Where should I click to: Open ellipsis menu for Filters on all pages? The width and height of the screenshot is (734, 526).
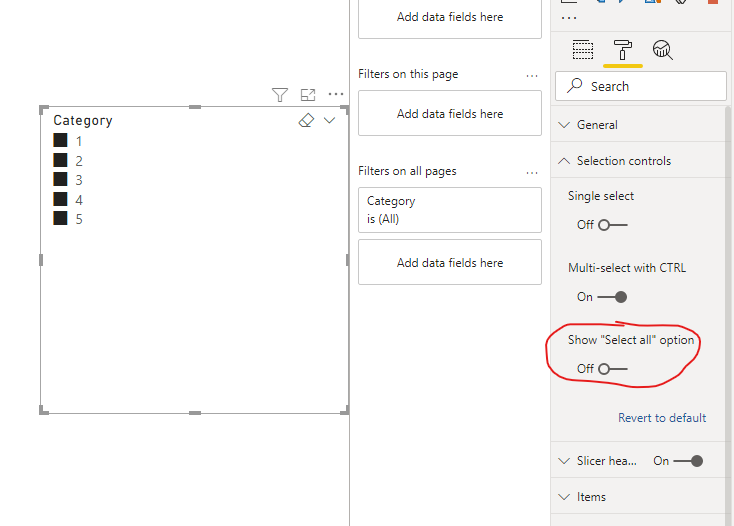point(532,173)
